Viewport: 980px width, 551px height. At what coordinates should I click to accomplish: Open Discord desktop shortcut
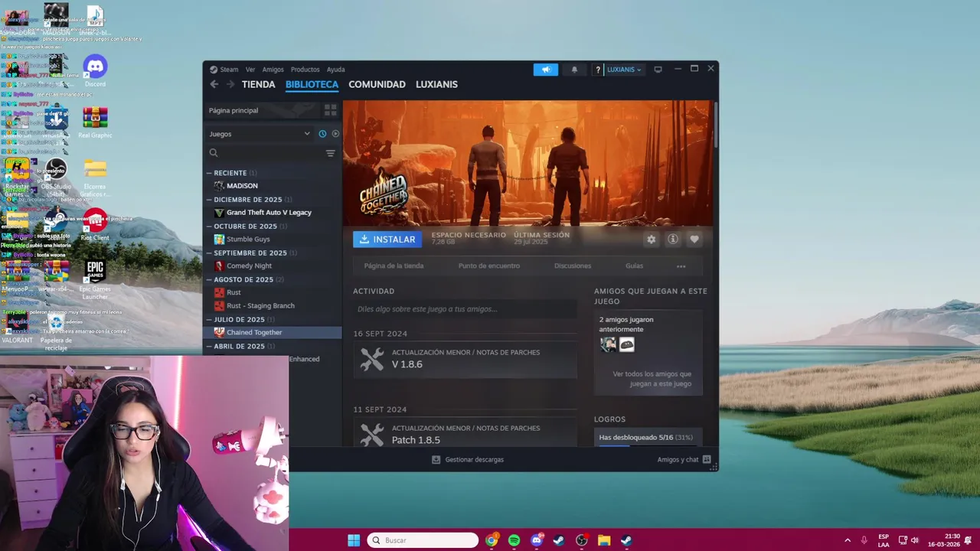tap(95, 70)
